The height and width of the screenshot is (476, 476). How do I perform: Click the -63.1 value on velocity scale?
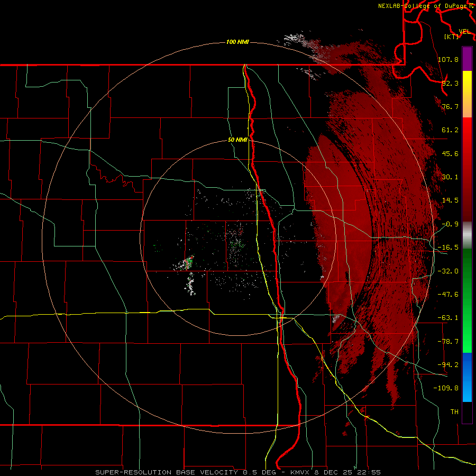(x=448, y=318)
